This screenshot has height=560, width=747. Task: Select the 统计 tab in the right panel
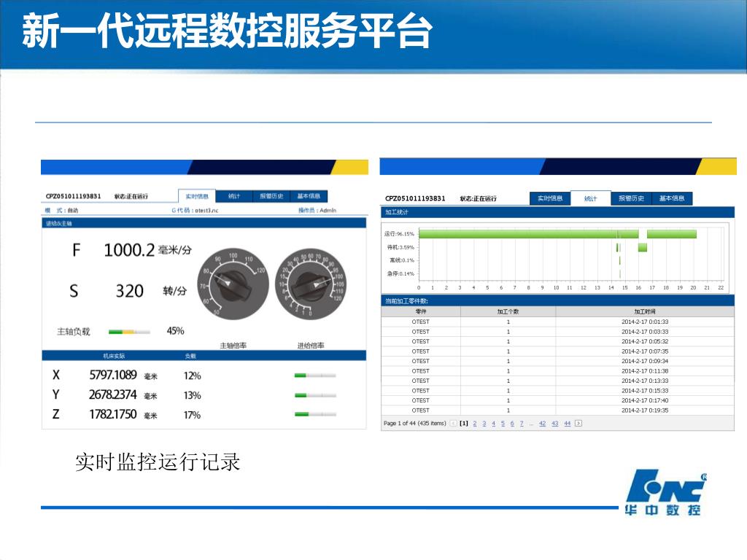(x=590, y=198)
